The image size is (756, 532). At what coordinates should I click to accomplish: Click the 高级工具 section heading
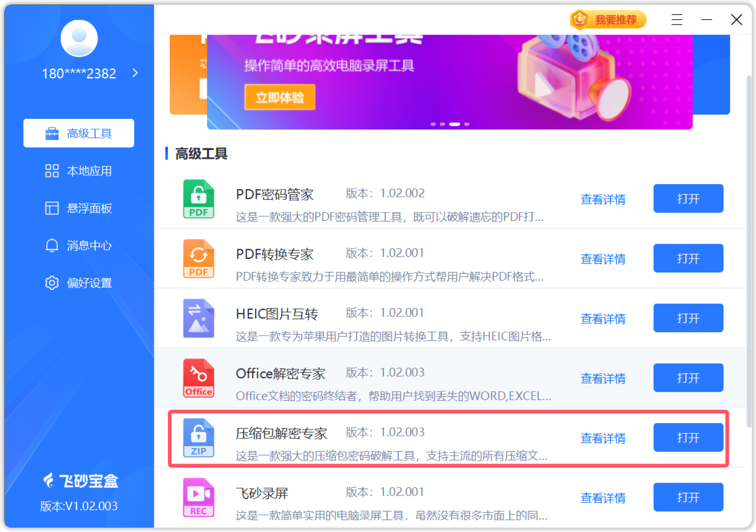click(x=201, y=153)
